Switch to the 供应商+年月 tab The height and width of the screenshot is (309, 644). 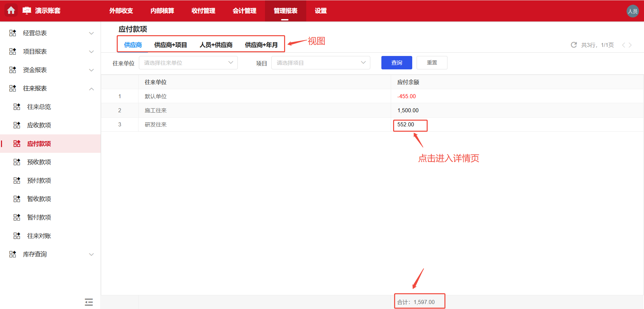261,45
